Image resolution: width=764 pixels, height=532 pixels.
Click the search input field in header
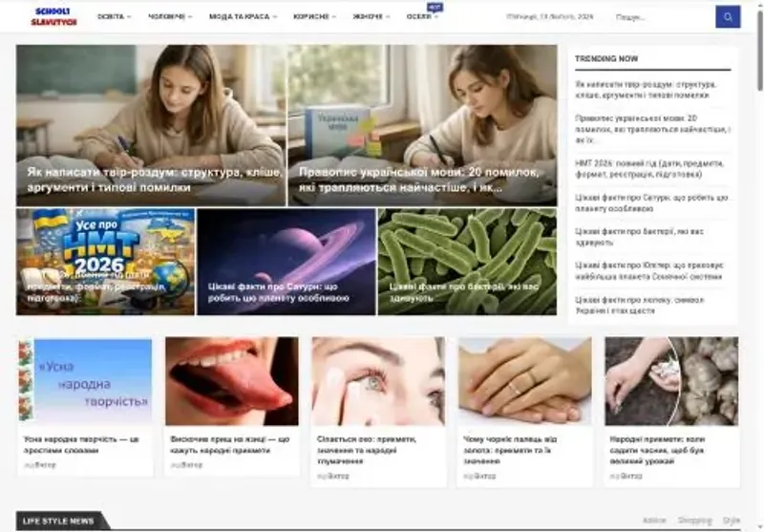click(x=661, y=16)
